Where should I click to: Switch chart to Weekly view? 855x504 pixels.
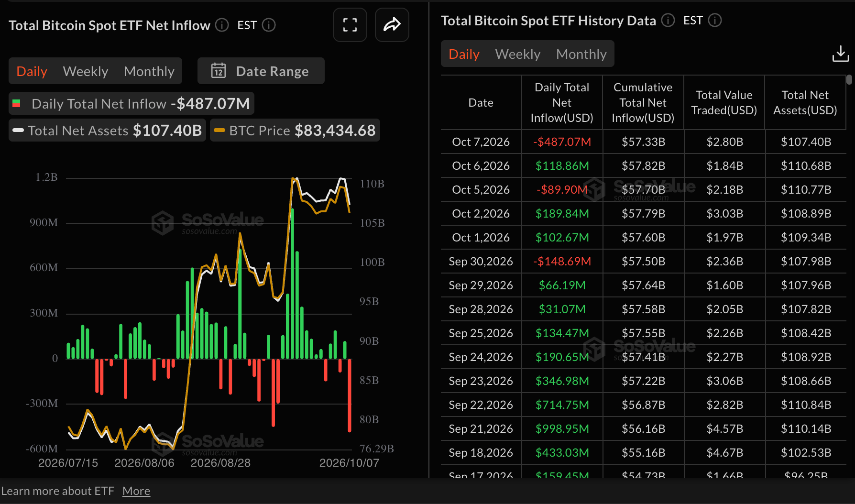pos(86,71)
